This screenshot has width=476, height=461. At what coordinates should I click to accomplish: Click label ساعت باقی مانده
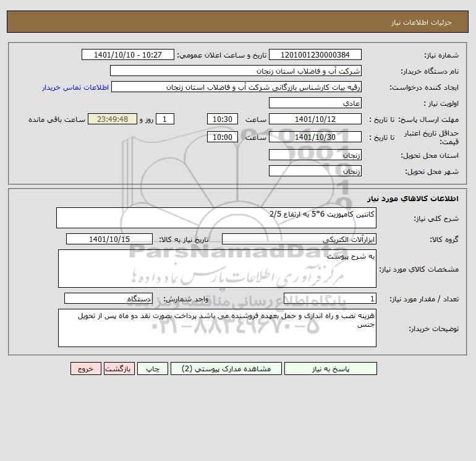point(57,119)
